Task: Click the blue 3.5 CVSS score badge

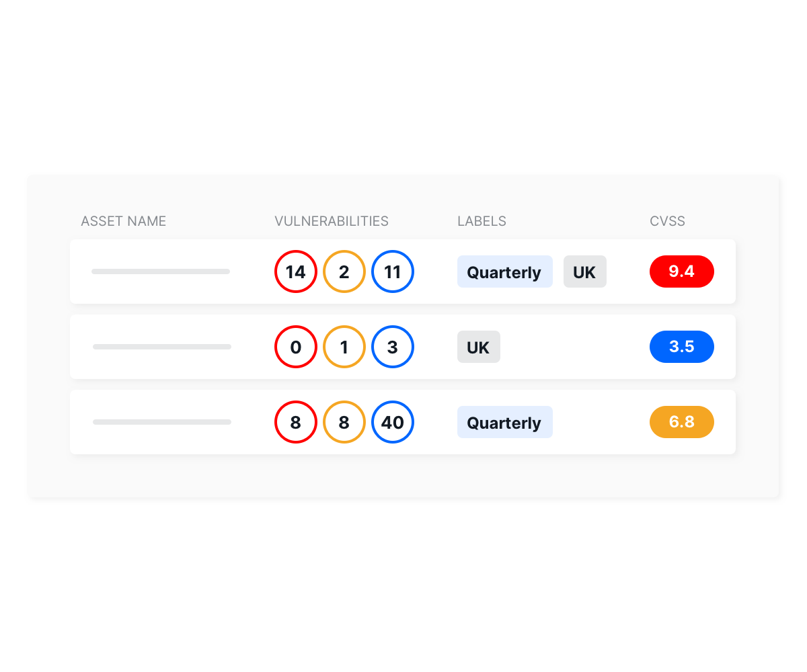Action: pyautogui.click(x=682, y=347)
